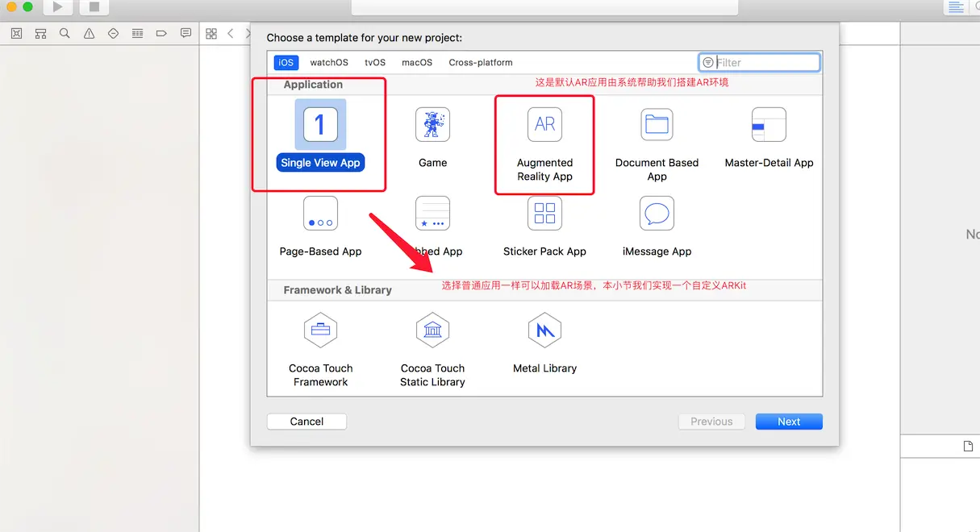Image resolution: width=980 pixels, height=532 pixels.
Task: Select the Master-Detail App template
Action: click(769, 138)
